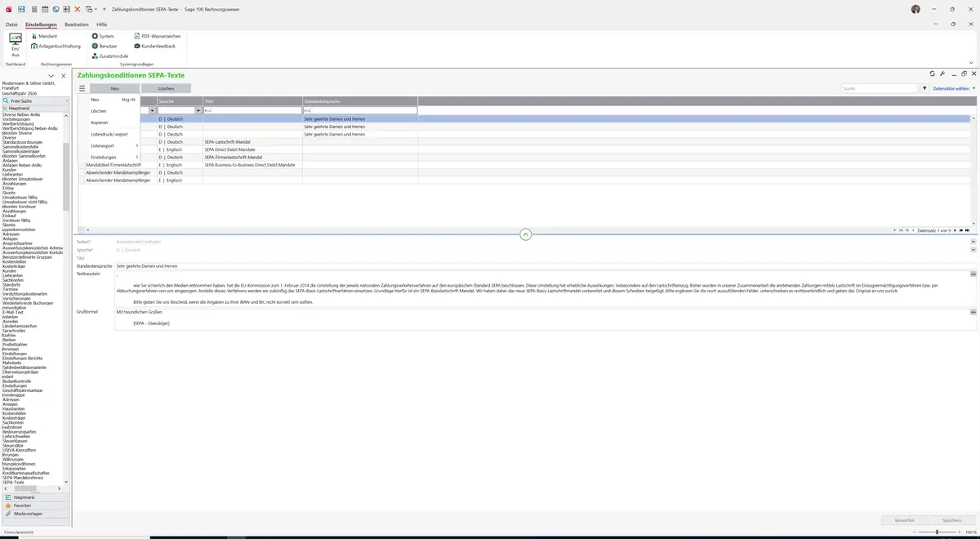This screenshot has height=539, width=980.
Task: Click the round green collapse-arrow button below the table
Action: 525,234
